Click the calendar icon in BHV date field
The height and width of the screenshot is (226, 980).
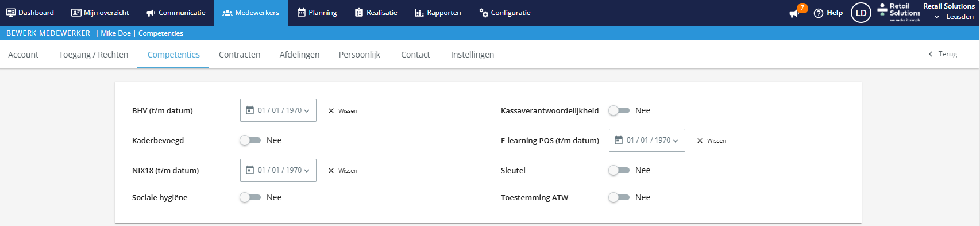point(250,110)
